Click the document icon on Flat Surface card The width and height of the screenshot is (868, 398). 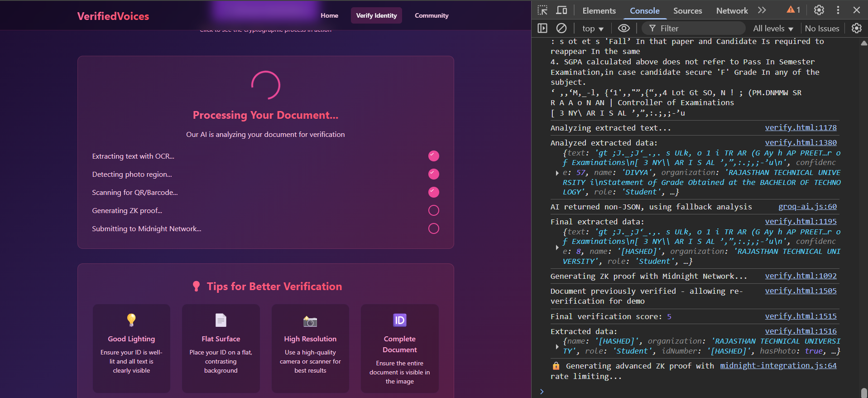221,320
